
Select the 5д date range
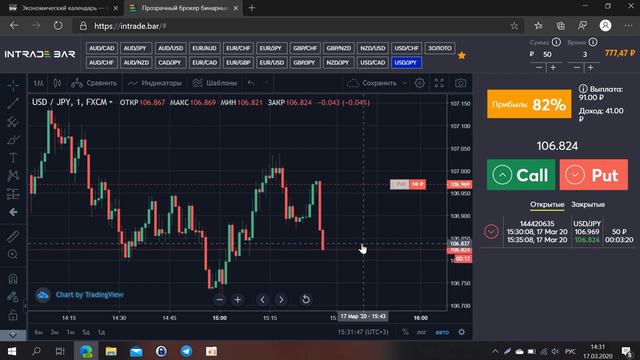click(86, 332)
